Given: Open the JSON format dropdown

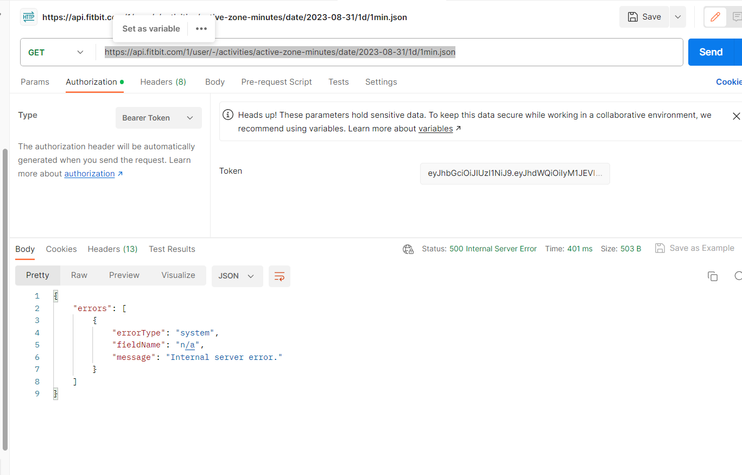Looking at the screenshot, I should coord(237,276).
